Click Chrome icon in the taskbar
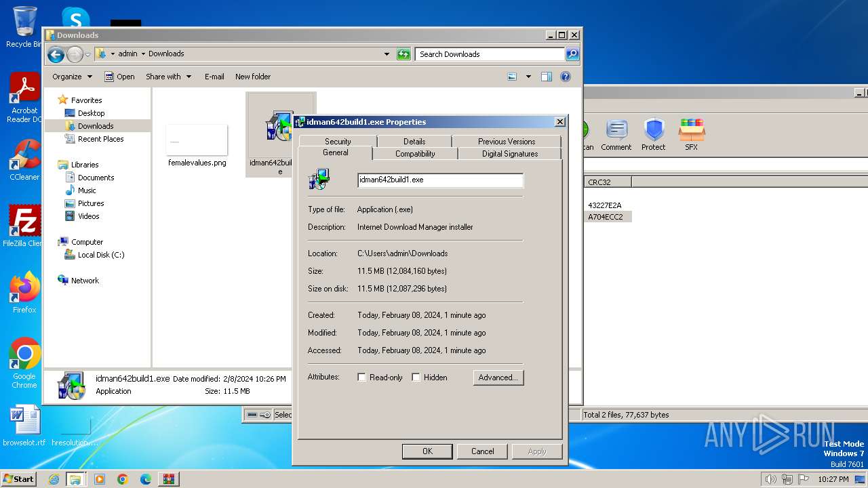 (x=123, y=479)
